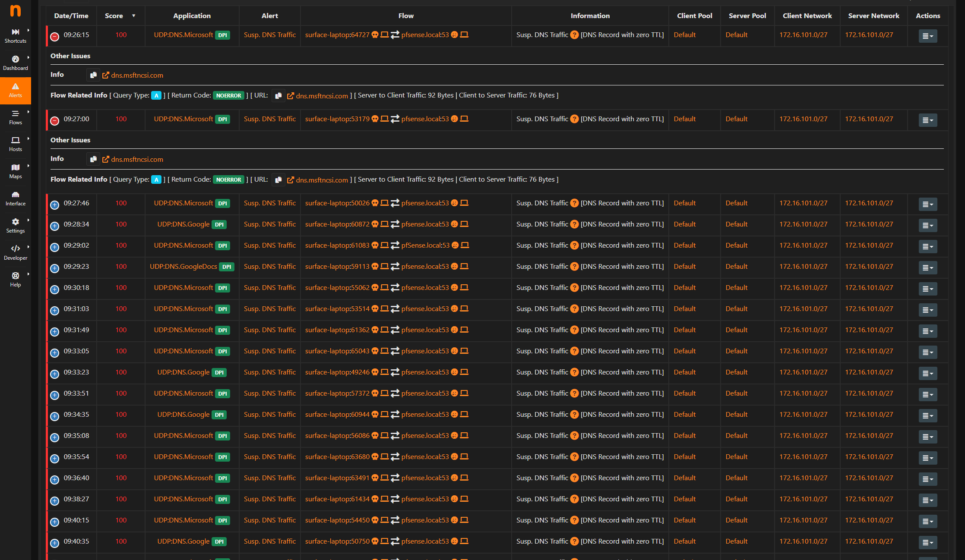
Task: Expand the 09:33:05 alert row details
Action: [x=55, y=353]
